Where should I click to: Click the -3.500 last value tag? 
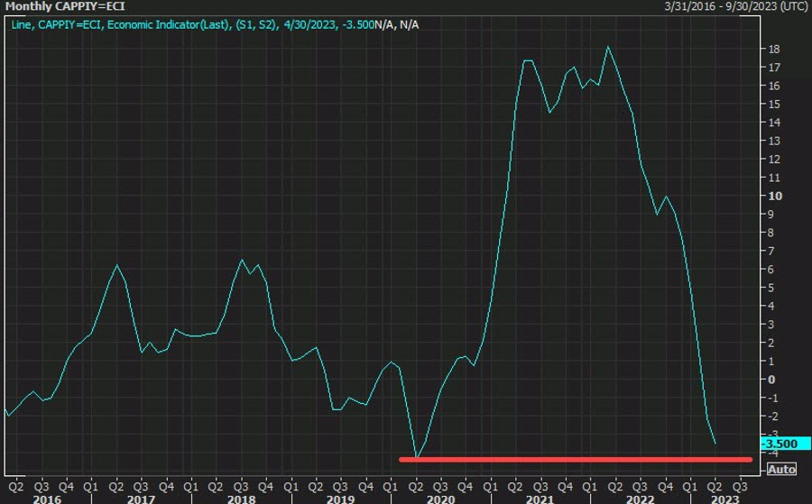click(x=779, y=444)
